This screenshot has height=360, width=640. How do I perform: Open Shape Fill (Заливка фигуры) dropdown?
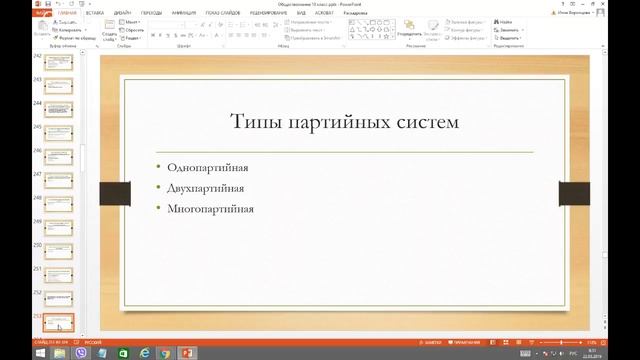pyautogui.click(x=464, y=22)
